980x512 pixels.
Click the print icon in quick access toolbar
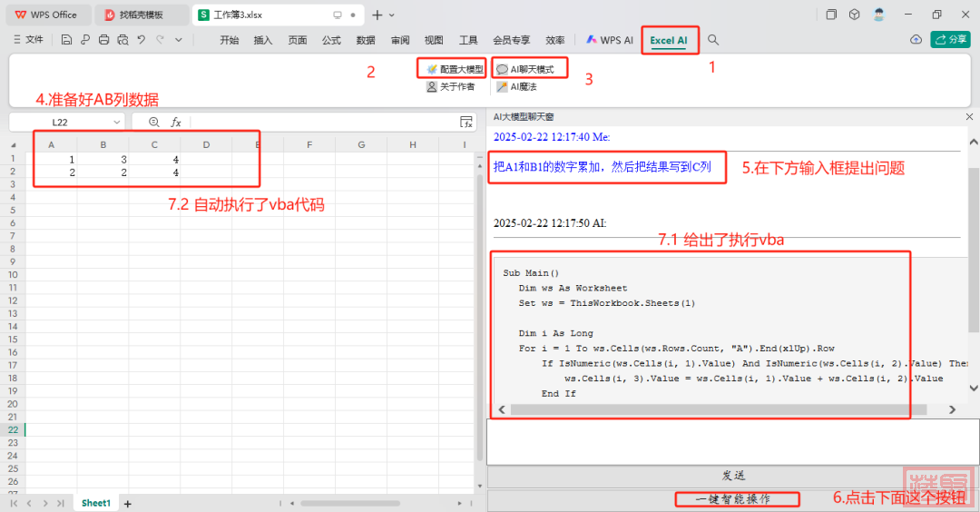point(103,40)
